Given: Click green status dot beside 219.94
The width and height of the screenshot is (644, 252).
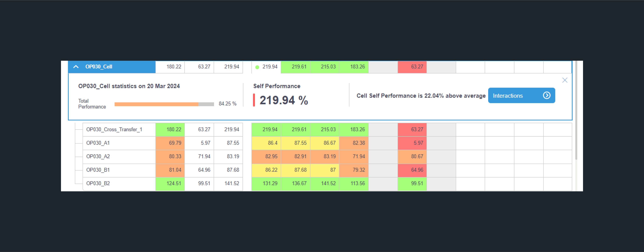Looking at the screenshot, I should [257, 67].
